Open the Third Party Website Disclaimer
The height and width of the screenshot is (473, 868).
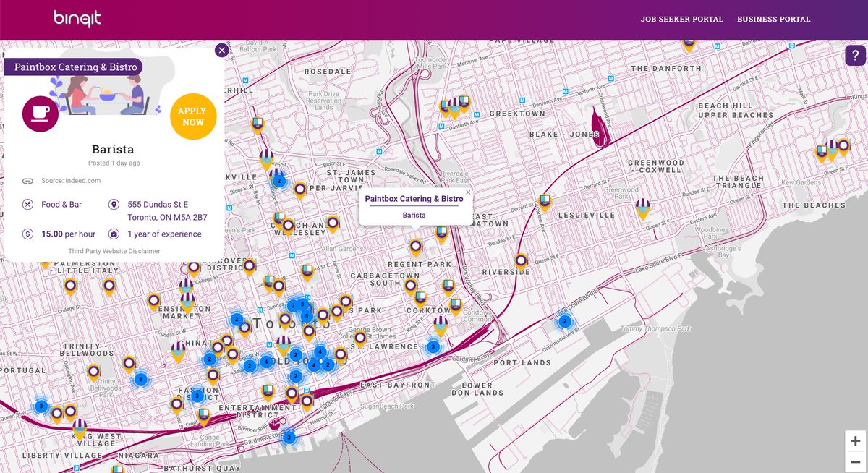114,251
